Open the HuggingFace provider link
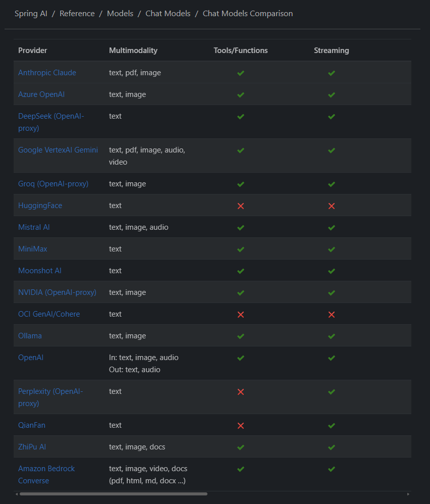430x504 pixels. coord(40,206)
